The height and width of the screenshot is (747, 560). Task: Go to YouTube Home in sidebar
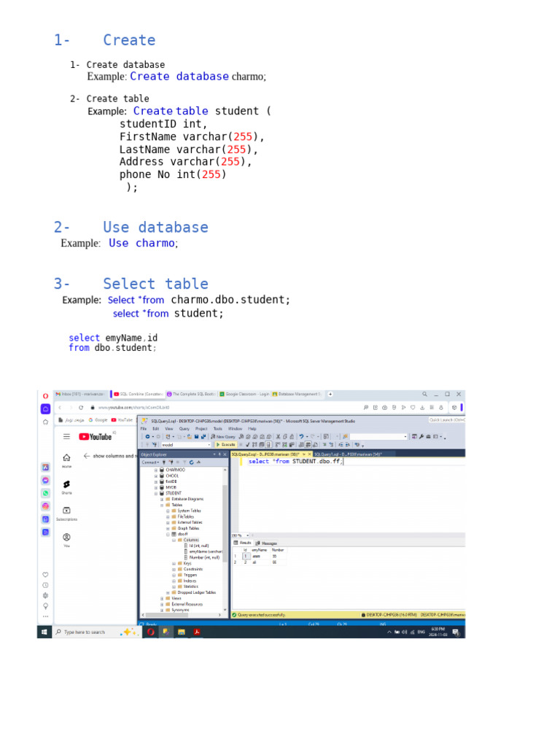click(x=66, y=460)
